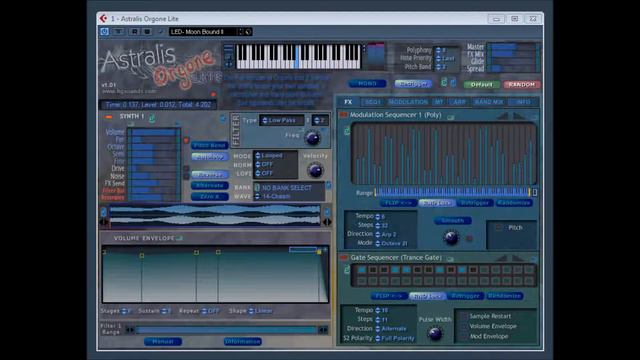The image size is (640, 360).
Task: Click right triangle arrow in Modulation Sequencer header
Action: [x=518, y=116]
